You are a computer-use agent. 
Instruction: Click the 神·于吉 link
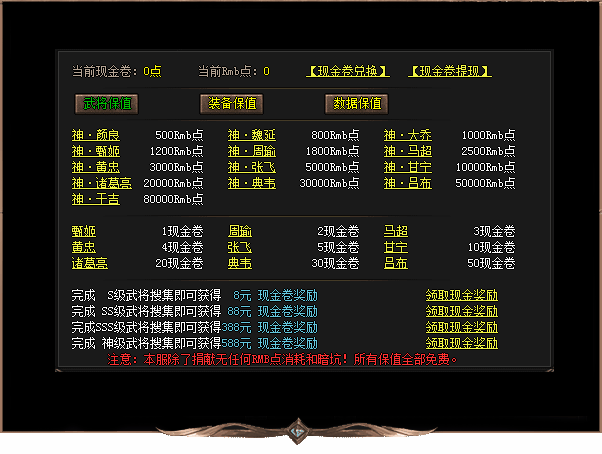[95, 199]
